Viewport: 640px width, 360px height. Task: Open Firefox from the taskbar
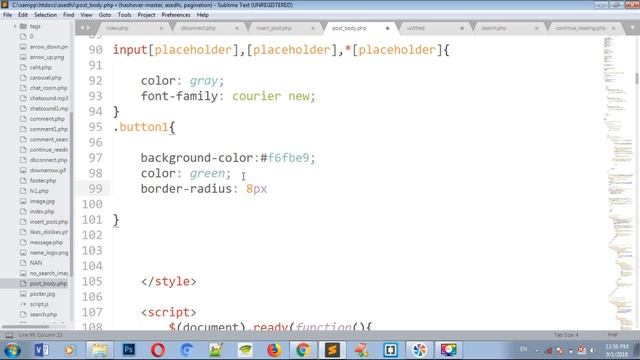[x=274, y=350]
